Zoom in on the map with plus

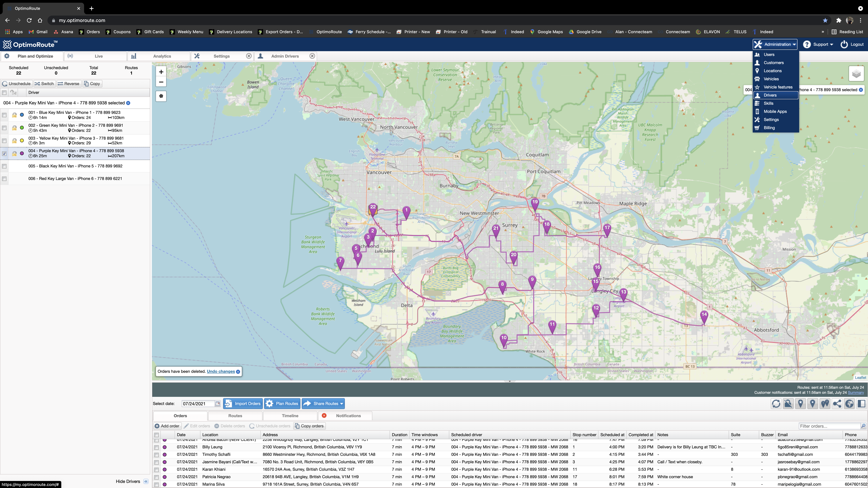(161, 72)
